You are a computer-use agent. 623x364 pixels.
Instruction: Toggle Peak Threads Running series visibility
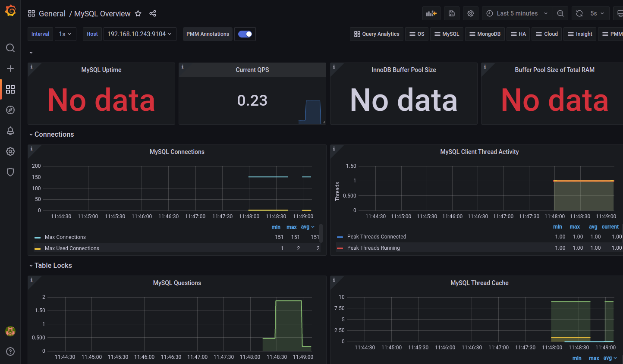pos(374,248)
